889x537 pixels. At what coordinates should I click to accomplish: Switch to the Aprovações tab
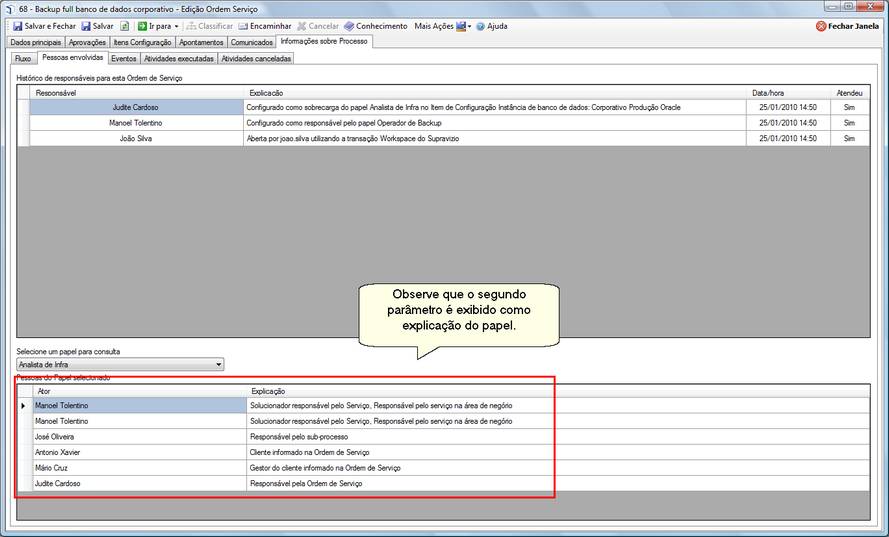87,43
